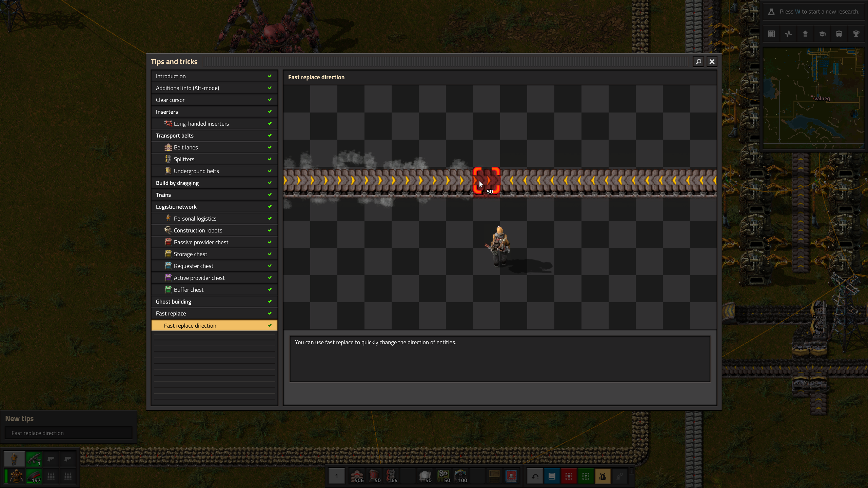
Task: Select the red deconstruction planner tool
Action: (x=569, y=476)
